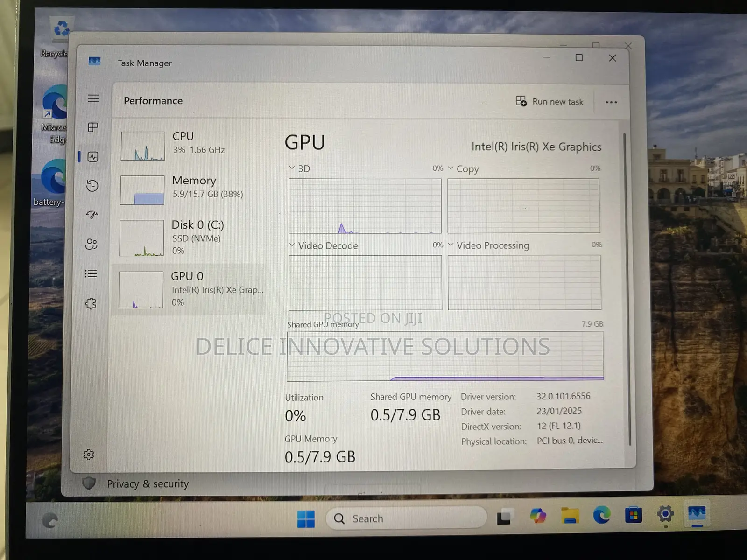Click Task Manager icon in the taskbar
The image size is (747, 560).
[697, 514]
